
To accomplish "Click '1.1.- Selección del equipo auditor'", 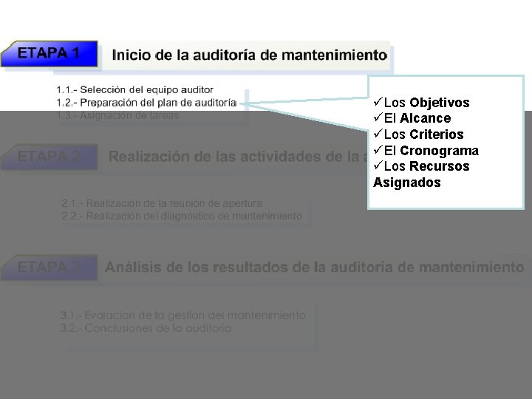I will pyautogui.click(x=134, y=90).
